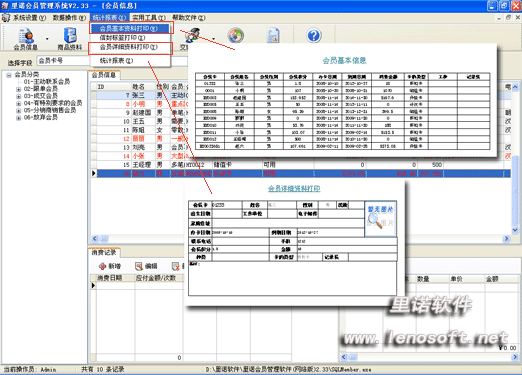Expand the 02-跟单会员 tree node

coord(18,89)
